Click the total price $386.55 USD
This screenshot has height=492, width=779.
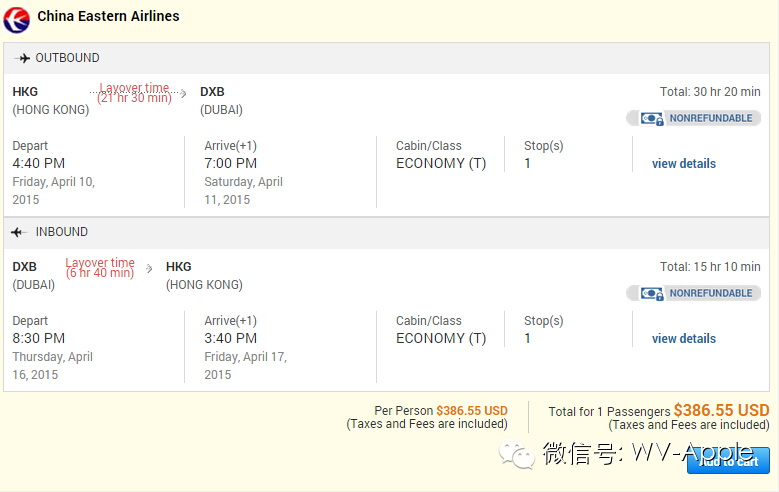721,410
